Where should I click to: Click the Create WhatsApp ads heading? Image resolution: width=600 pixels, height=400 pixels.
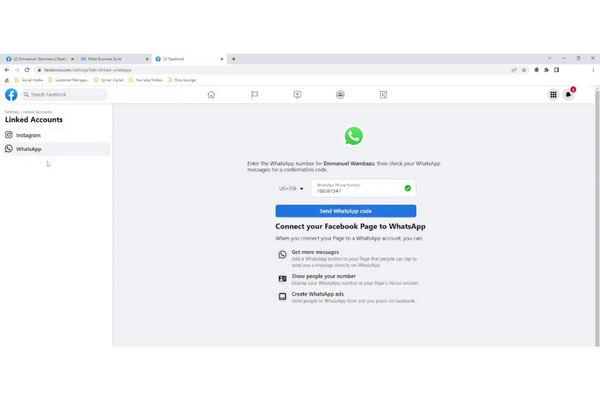tap(318, 294)
